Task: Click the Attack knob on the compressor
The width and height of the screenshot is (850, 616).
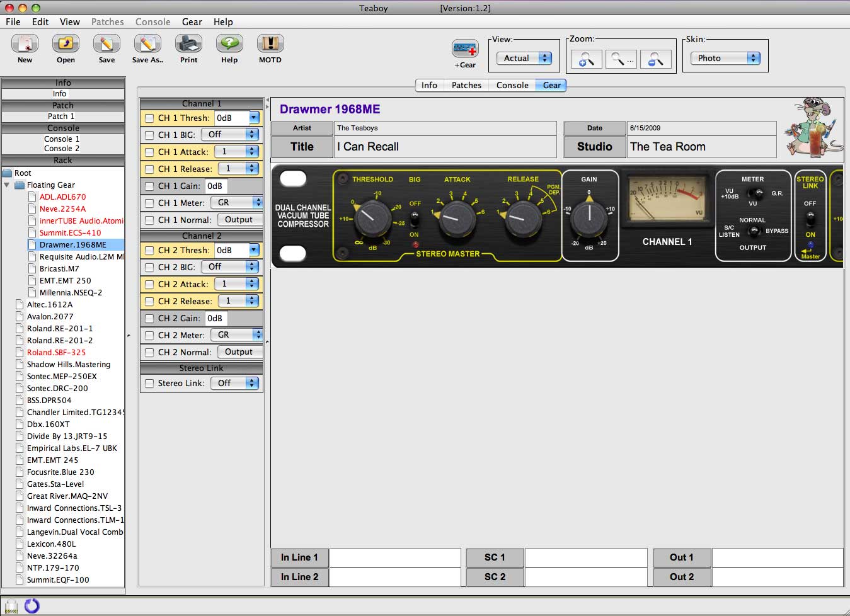Action: pyautogui.click(x=457, y=217)
